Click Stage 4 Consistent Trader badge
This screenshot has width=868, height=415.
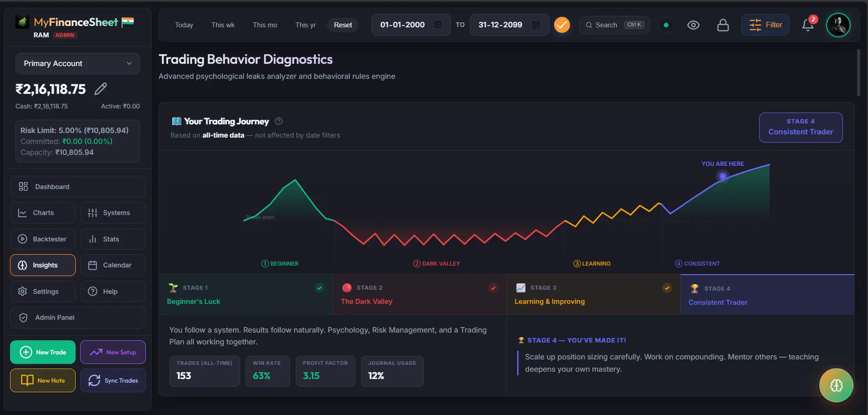point(801,127)
